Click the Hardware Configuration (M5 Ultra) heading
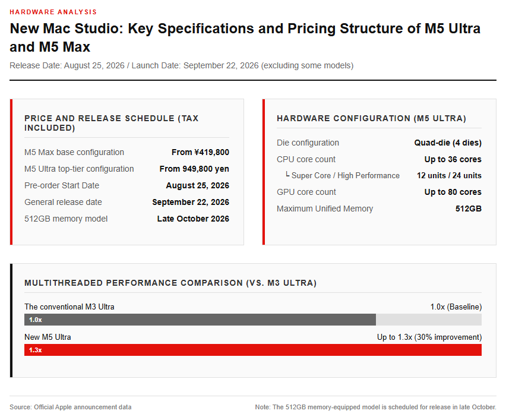506x420 pixels. pos(371,118)
